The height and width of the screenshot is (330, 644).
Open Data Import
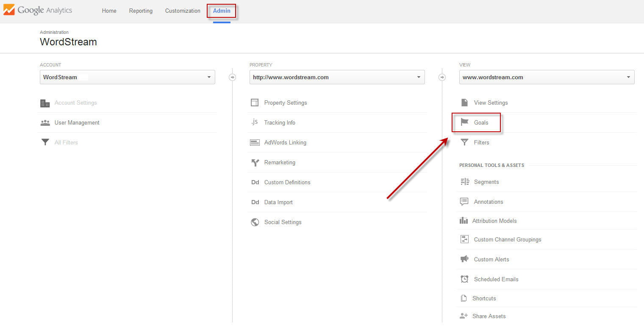[x=278, y=202]
